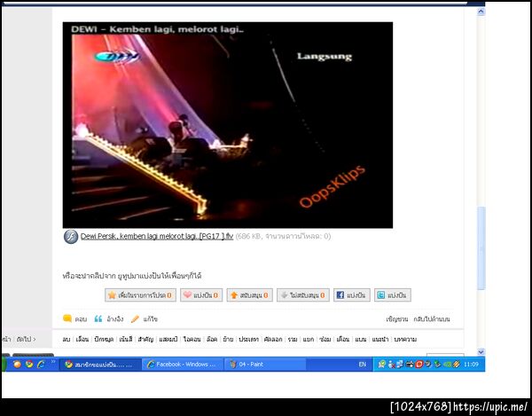Switch to the Facebook - Windows taskbar button
Screen dimensions: 532x416
pos(183,365)
